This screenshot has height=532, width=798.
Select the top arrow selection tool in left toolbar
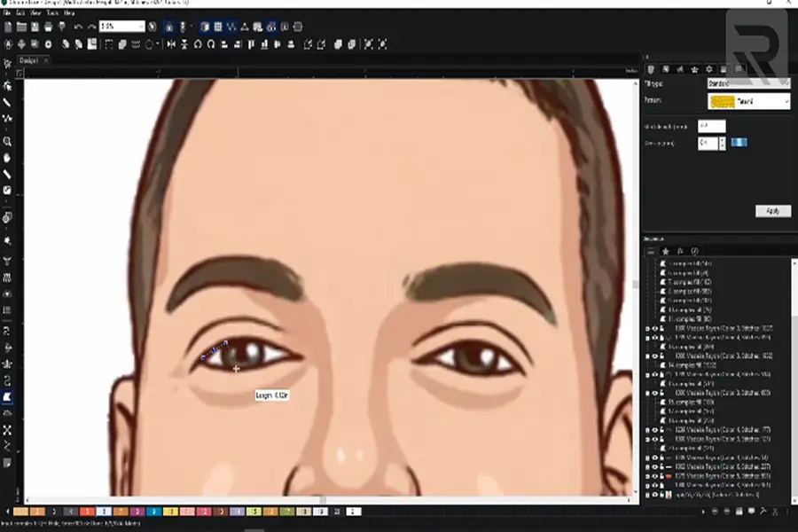coord(7,64)
